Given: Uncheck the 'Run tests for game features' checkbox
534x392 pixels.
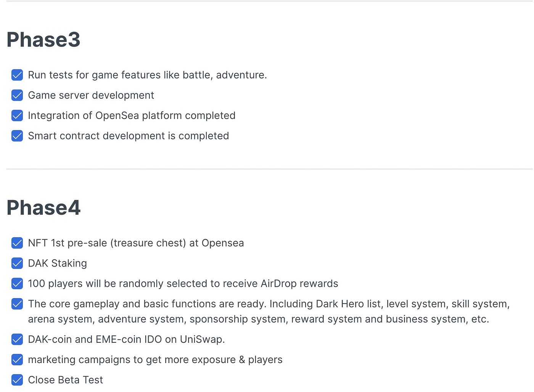Looking at the screenshot, I should point(17,75).
